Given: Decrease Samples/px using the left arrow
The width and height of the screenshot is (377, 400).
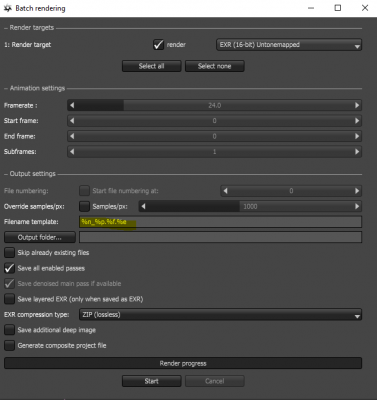Looking at the screenshot, I should [x=143, y=206].
